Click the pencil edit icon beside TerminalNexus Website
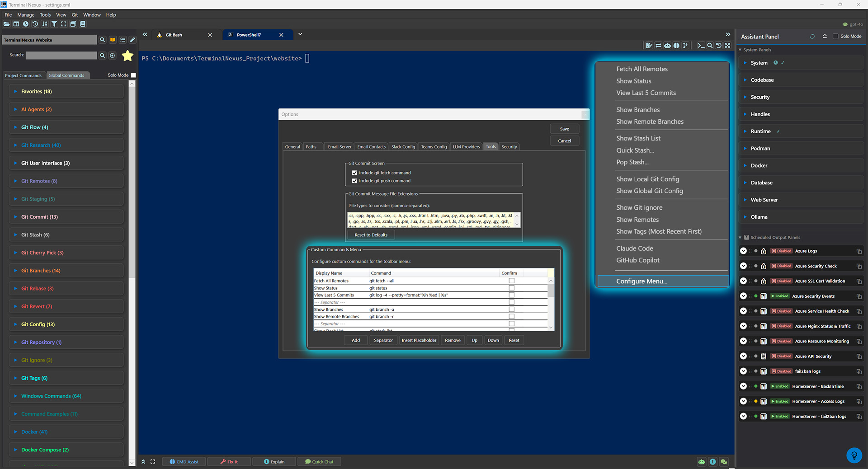 (x=132, y=40)
